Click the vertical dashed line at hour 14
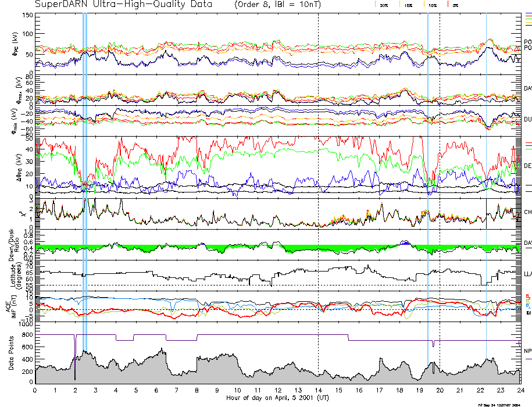 point(319,174)
